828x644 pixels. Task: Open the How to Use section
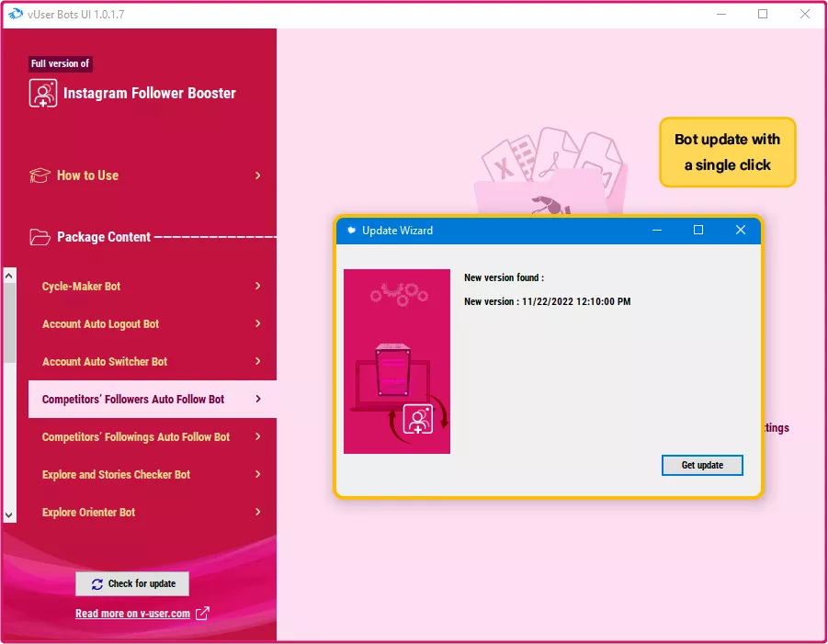point(145,175)
